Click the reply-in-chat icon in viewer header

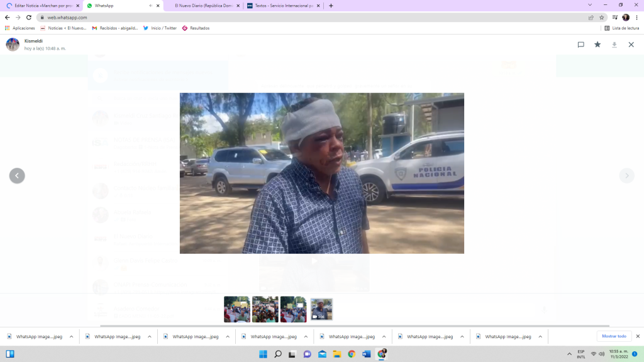click(581, 45)
